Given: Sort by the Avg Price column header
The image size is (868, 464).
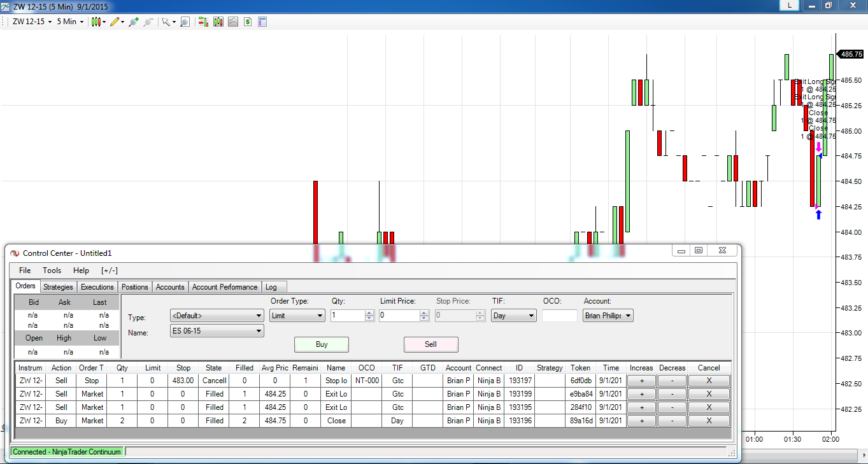Looking at the screenshot, I should click(275, 368).
